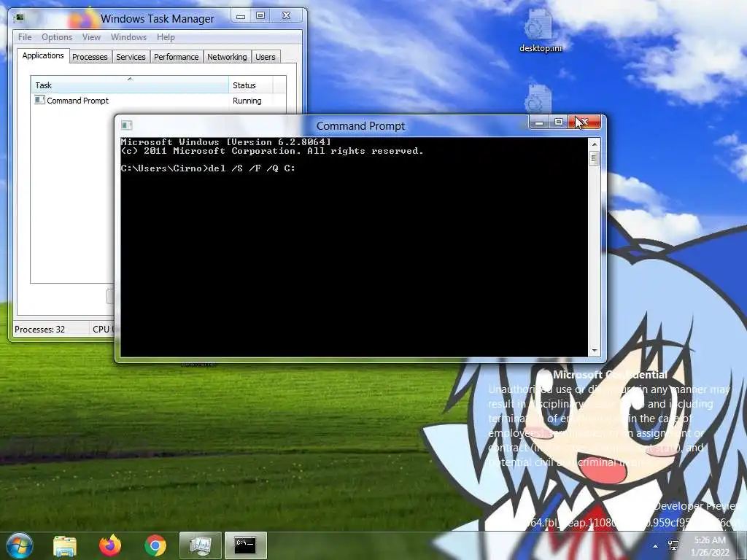Switch to the Networking tab

pyautogui.click(x=227, y=57)
